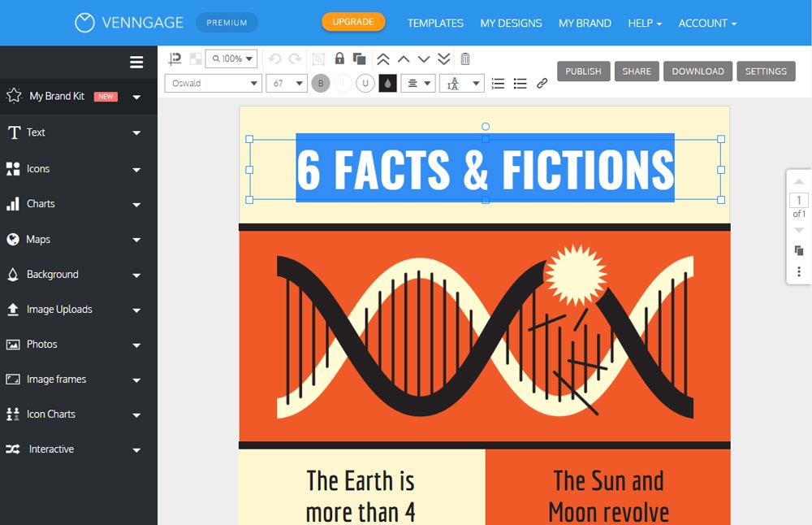Viewport: 812px width, 525px height.
Task: Toggle bold formatting button
Action: (321, 83)
